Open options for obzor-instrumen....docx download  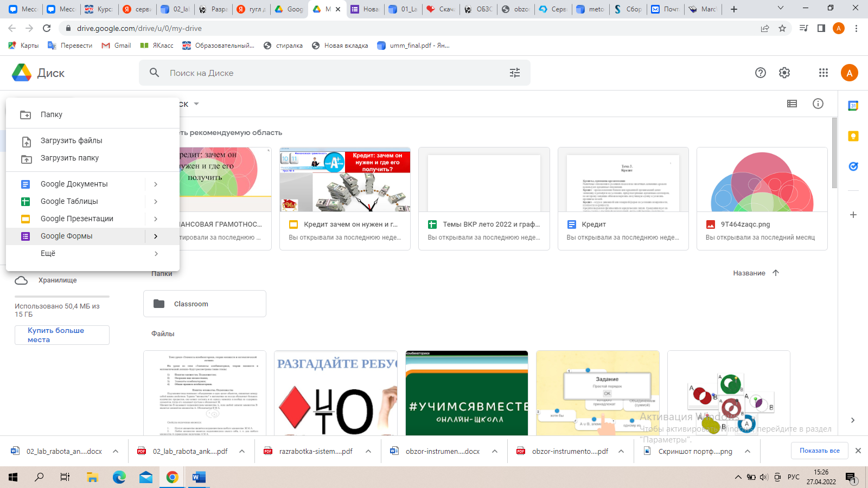tap(495, 451)
